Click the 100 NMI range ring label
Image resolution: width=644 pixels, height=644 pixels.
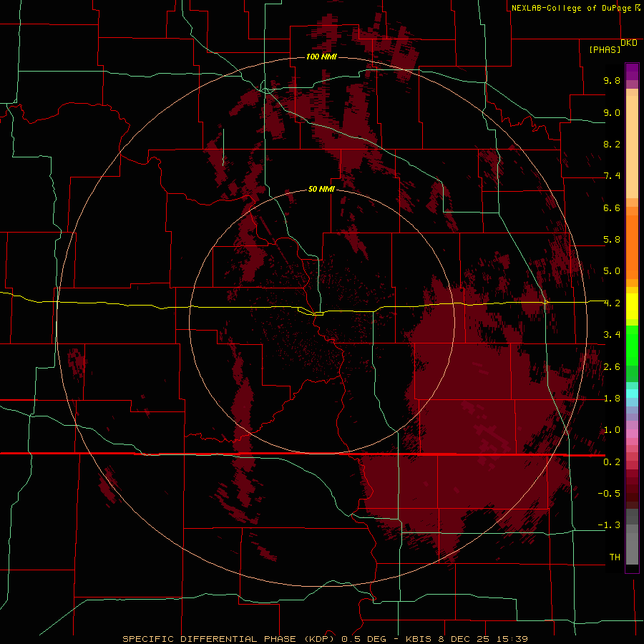(321, 57)
